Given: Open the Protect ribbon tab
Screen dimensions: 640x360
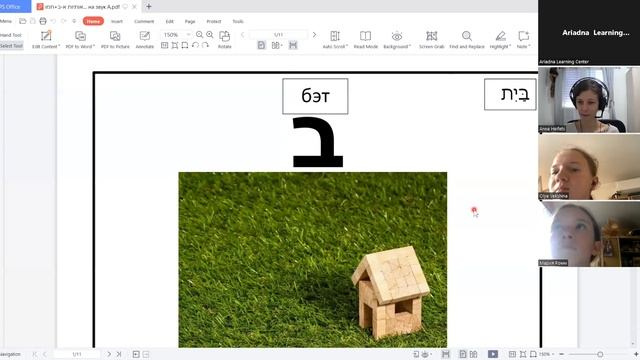Looking at the screenshot, I should click(213, 21).
